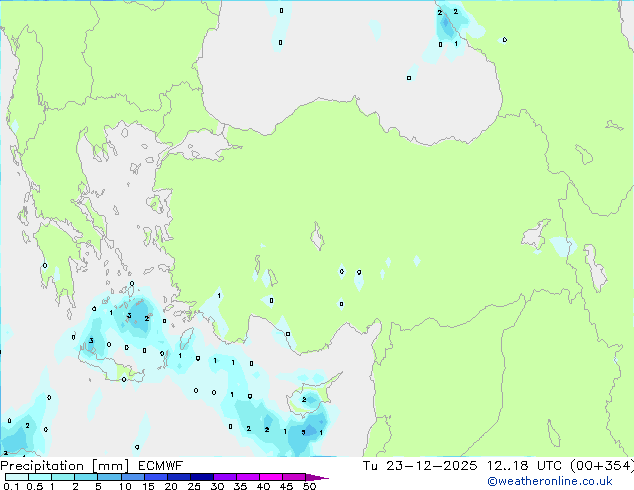Screen dimensions: 634x490
Task: Click the 0.5–1 mm legend swatch
Action: 40,477
